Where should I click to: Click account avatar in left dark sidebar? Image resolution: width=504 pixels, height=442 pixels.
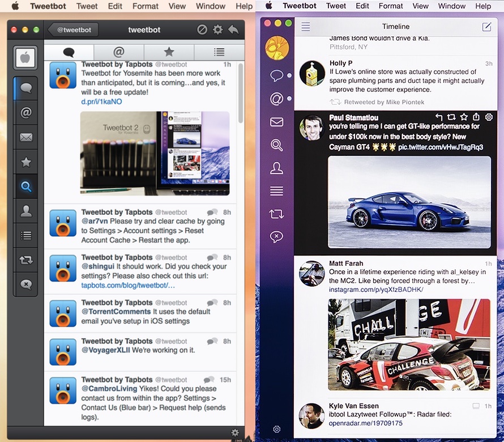[x=25, y=58]
